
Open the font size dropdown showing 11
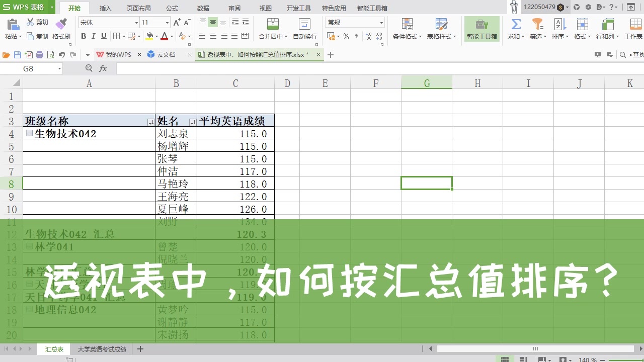click(167, 23)
